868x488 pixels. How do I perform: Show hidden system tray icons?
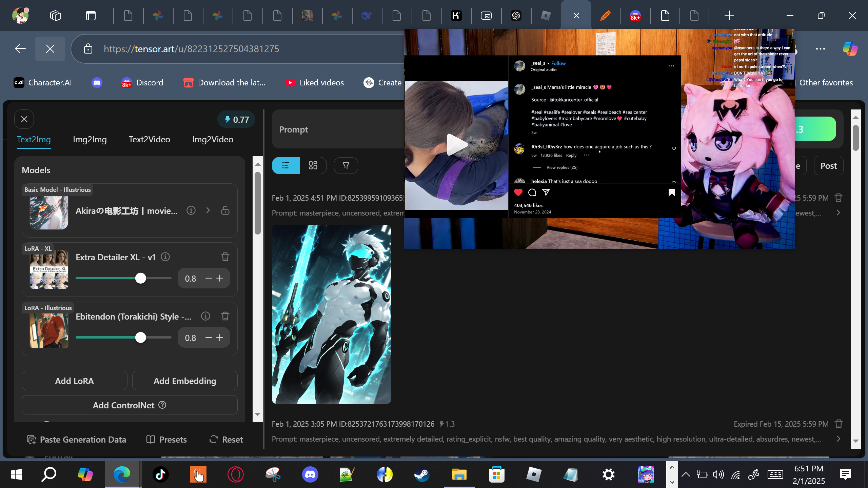tap(686, 474)
